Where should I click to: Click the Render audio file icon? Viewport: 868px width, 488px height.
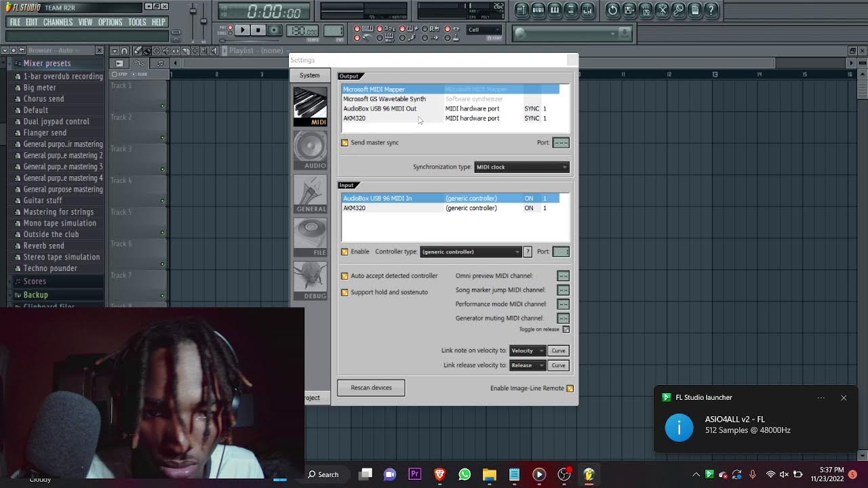point(646,10)
